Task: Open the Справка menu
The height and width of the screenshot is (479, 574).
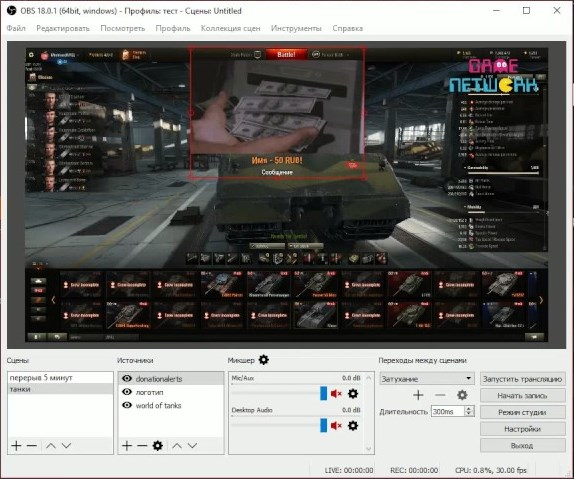Action: coord(347,28)
